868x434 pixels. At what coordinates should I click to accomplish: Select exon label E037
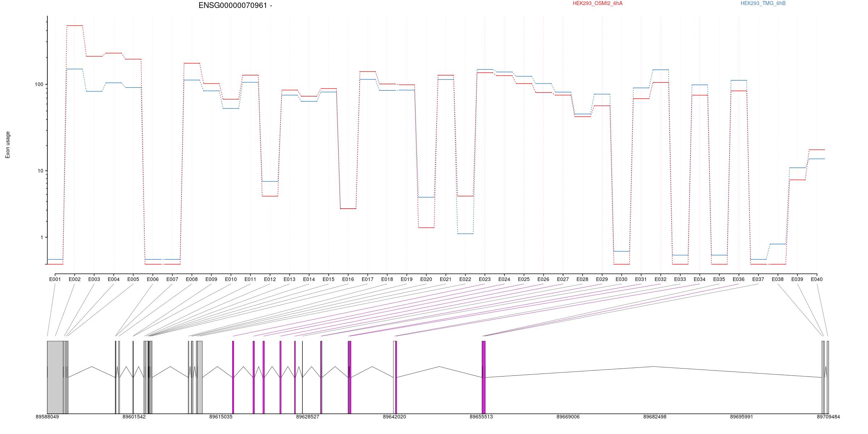click(758, 279)
